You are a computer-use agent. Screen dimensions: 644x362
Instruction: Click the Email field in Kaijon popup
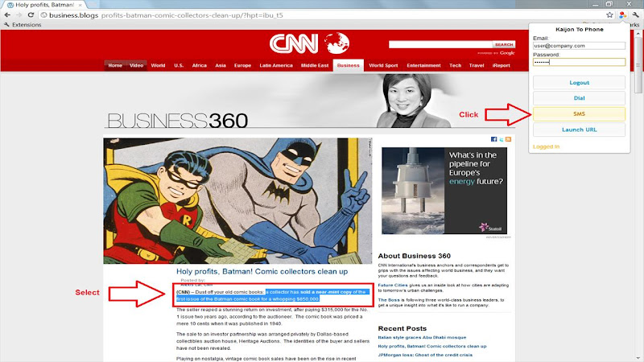(x=579, y=46)
